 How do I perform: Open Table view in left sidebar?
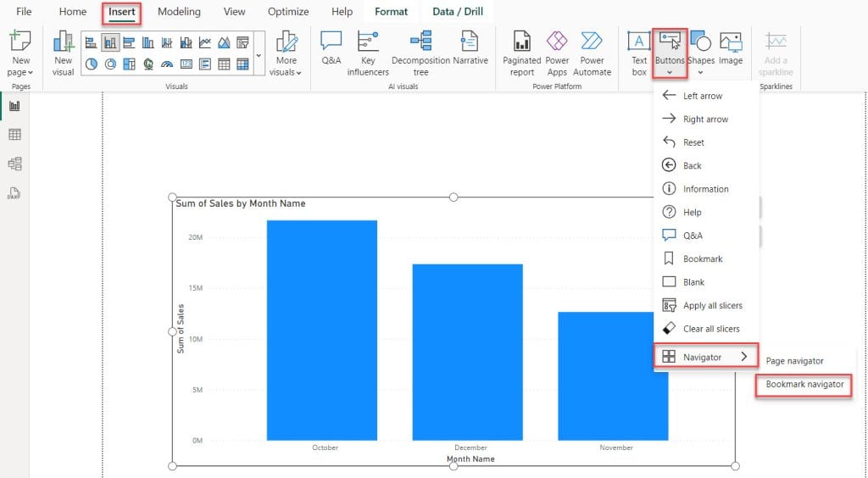click(x=15, y=135)
